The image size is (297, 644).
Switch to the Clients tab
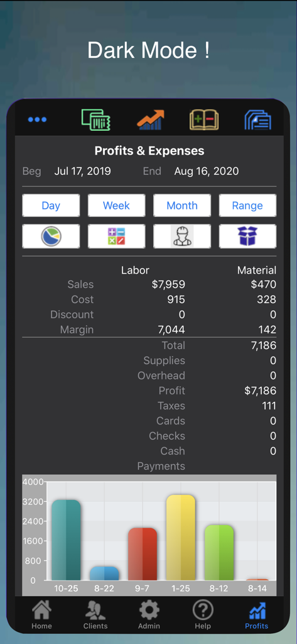(x=95, y=615)
